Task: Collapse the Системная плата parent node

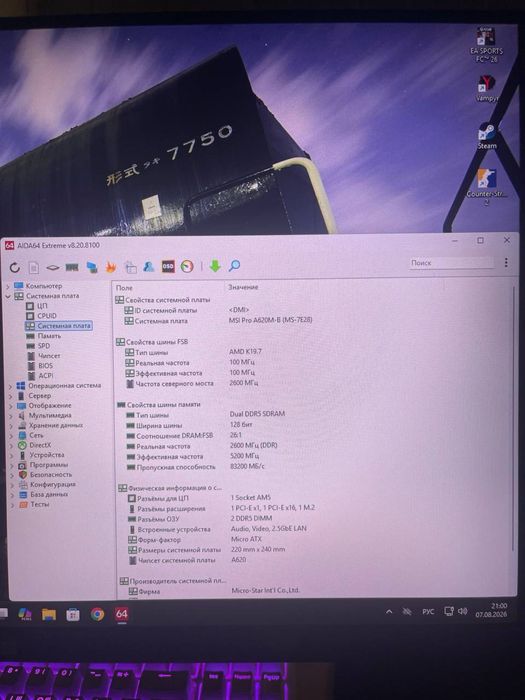Action: [8, 296]
